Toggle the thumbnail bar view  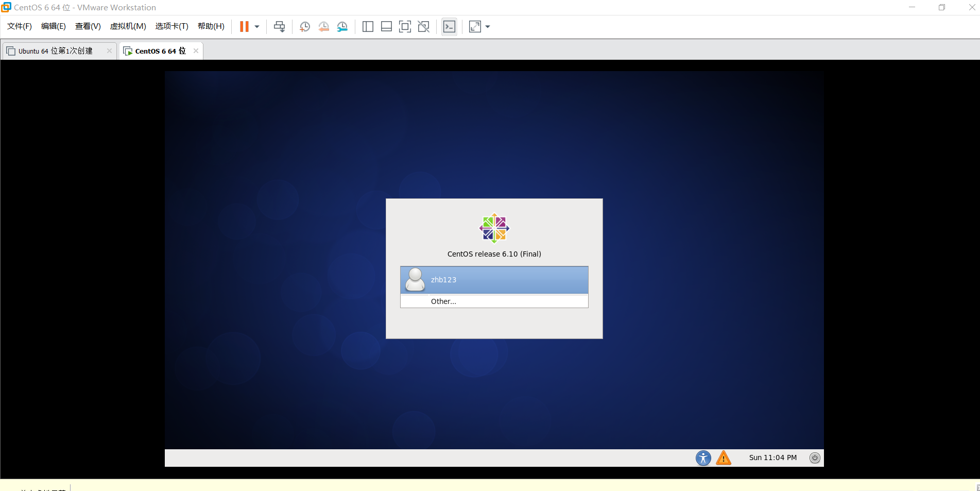pyautogui.click(x=386, y=27)
